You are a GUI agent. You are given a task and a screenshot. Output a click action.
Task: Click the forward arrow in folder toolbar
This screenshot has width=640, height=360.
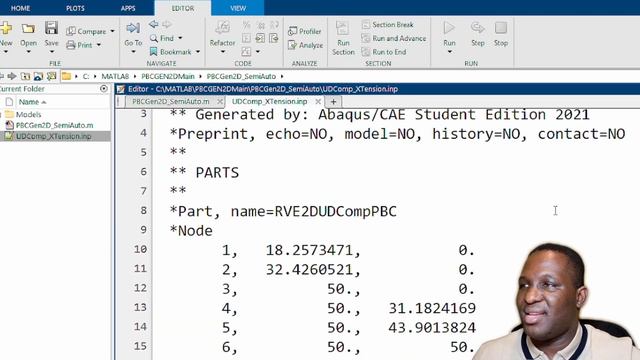pyautogui.click(x=12, y=76)
